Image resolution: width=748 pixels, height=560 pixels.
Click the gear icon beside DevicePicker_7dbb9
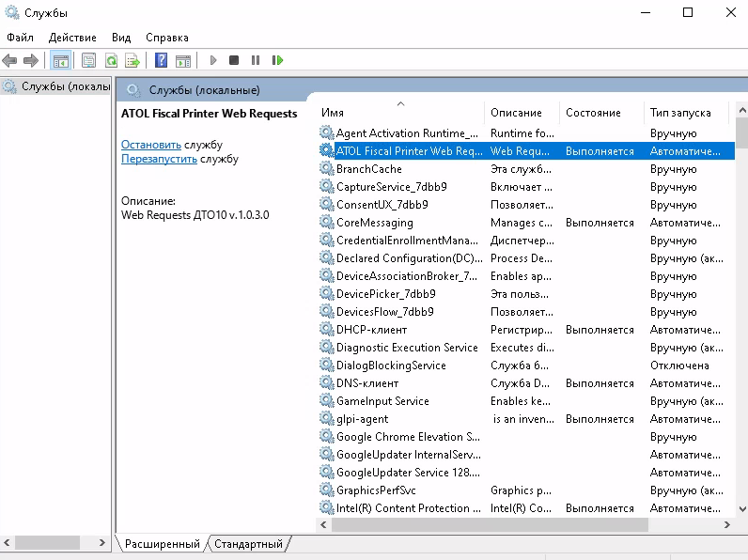point(326,293)
